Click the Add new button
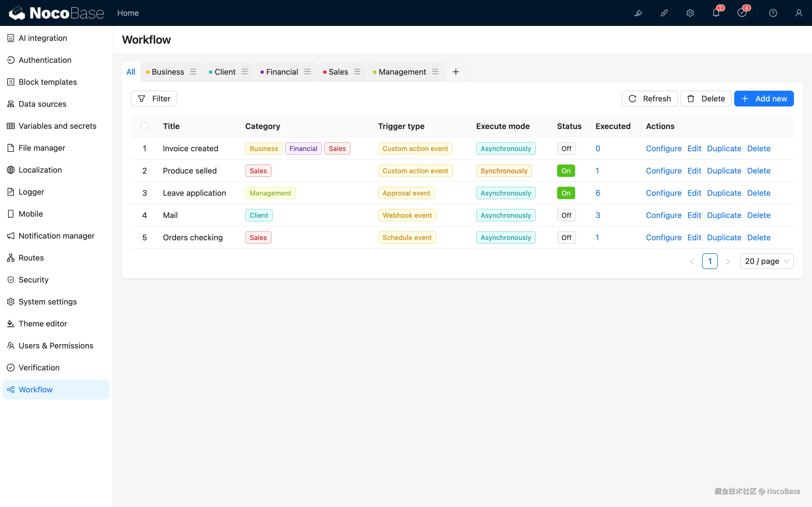The width and height of the screenshot is (812, 507). 764,99
